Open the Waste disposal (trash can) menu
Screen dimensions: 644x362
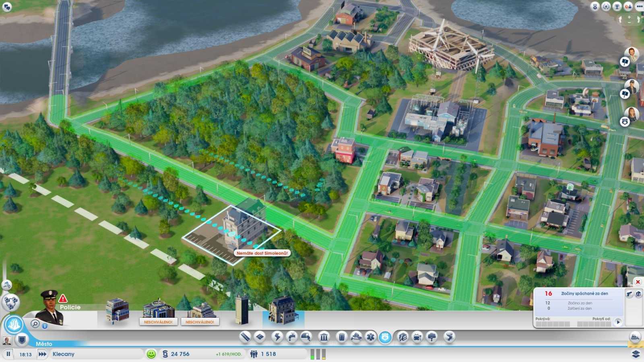pos(341,337)
